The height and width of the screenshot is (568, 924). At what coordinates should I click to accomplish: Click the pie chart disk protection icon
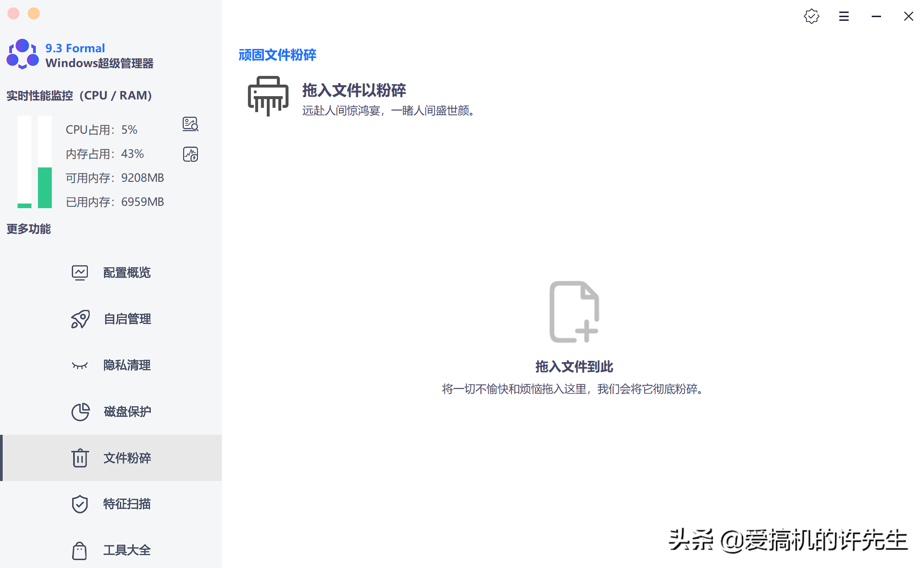click(80, 412)
